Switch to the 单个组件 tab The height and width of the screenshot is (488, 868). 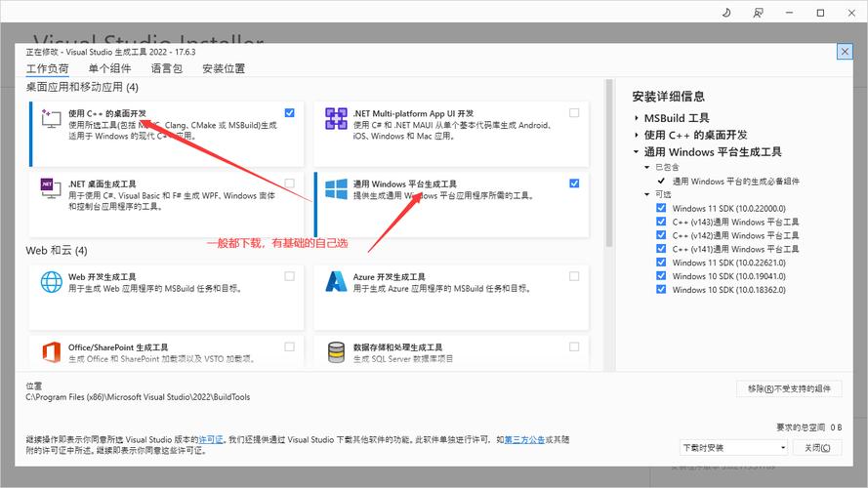(x=109, y=68)
